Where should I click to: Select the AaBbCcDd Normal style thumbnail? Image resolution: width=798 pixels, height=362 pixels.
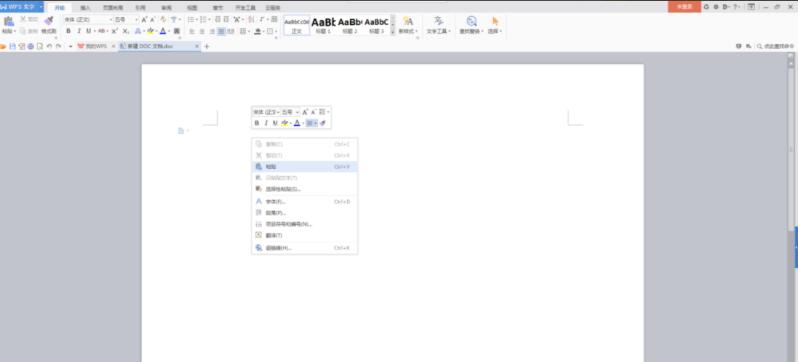click(x=296, y=24)
